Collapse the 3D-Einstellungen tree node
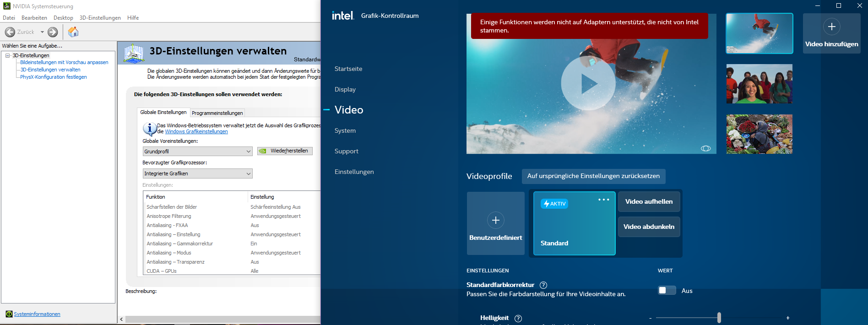The width and height of the screenshot is (868, 325). pos(8,55)
